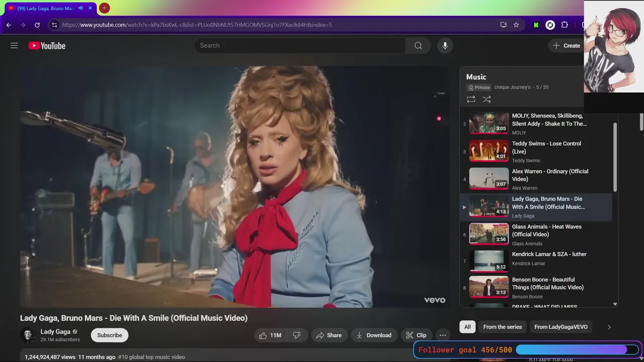The image size is (644, 362).
Task: Bookmark this page with the star icon
Action: pyautogui.click(x=516, y=25)
